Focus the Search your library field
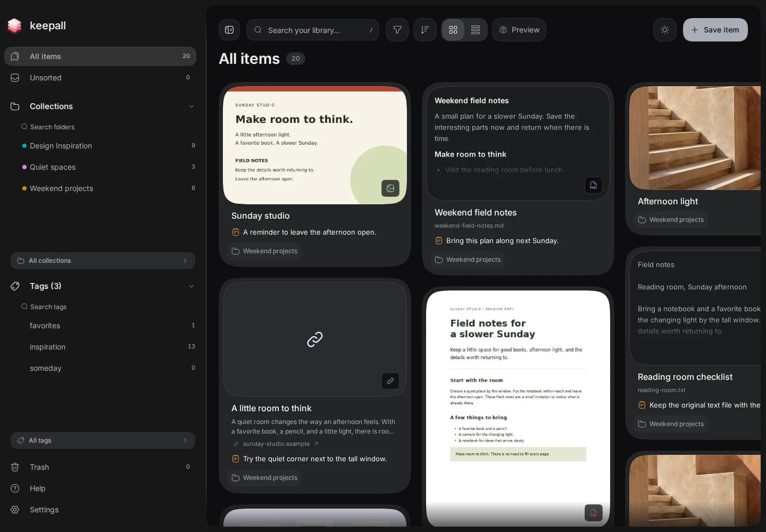The image size is (766, 532). tap(313, 30)
